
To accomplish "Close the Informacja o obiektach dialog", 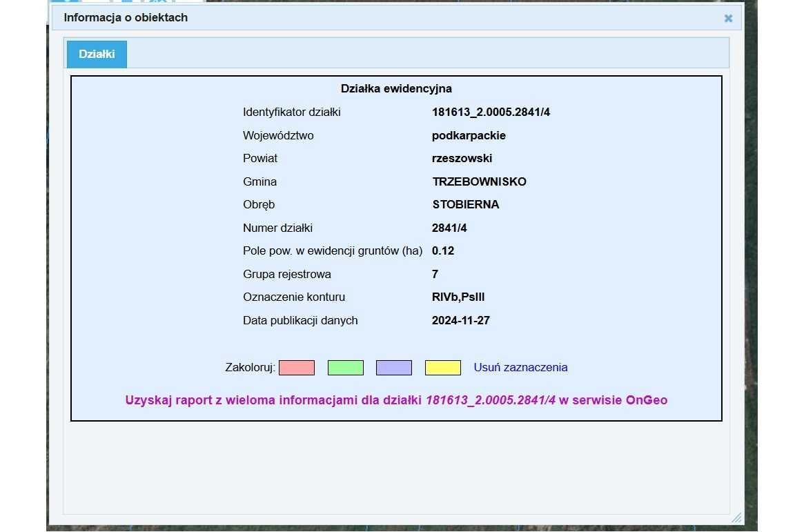I will [x=728, y=19].
